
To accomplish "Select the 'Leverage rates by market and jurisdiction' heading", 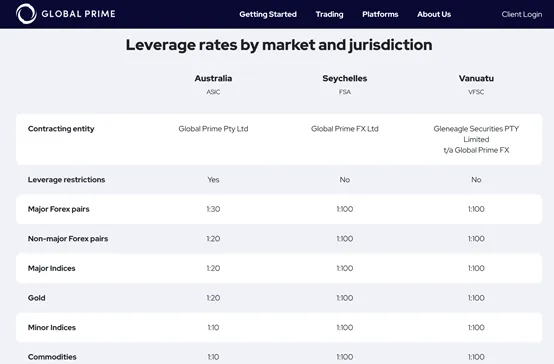I will [x=279, y=45].
